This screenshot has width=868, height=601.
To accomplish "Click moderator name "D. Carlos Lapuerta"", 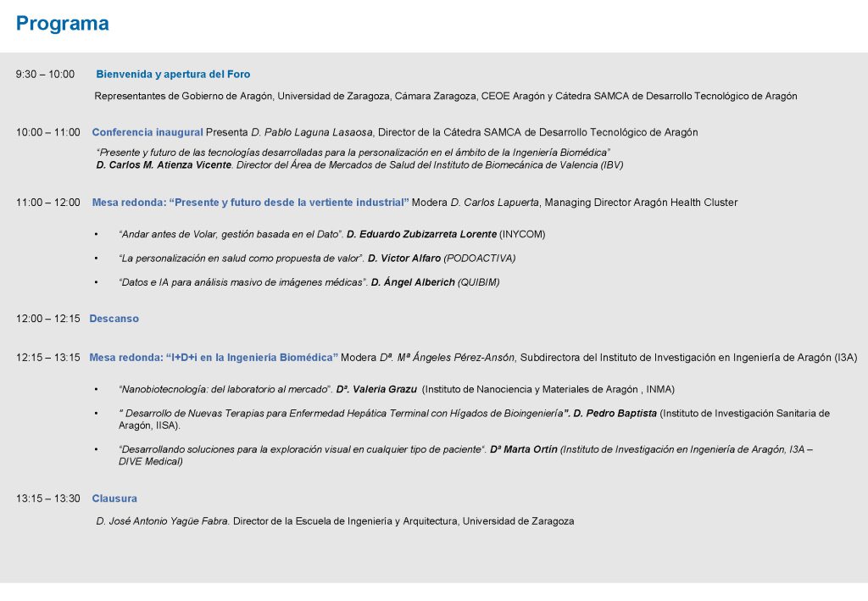I will click(x=494, y=203).
